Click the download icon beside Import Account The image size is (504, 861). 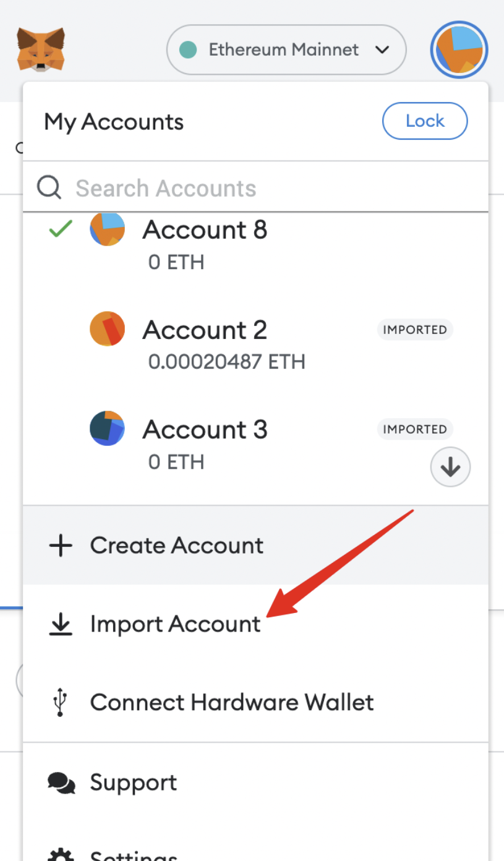(60, 625)
